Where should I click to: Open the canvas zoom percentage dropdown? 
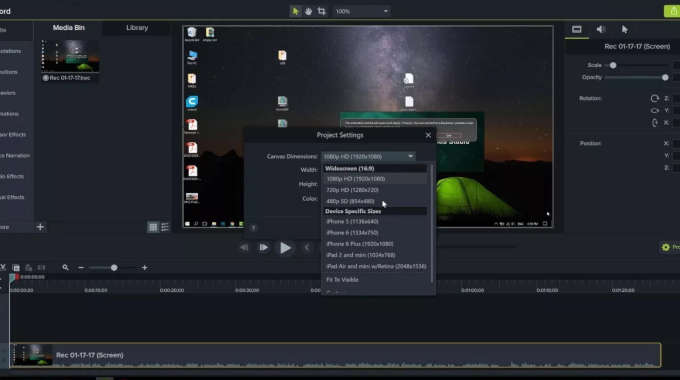point(361,11)
